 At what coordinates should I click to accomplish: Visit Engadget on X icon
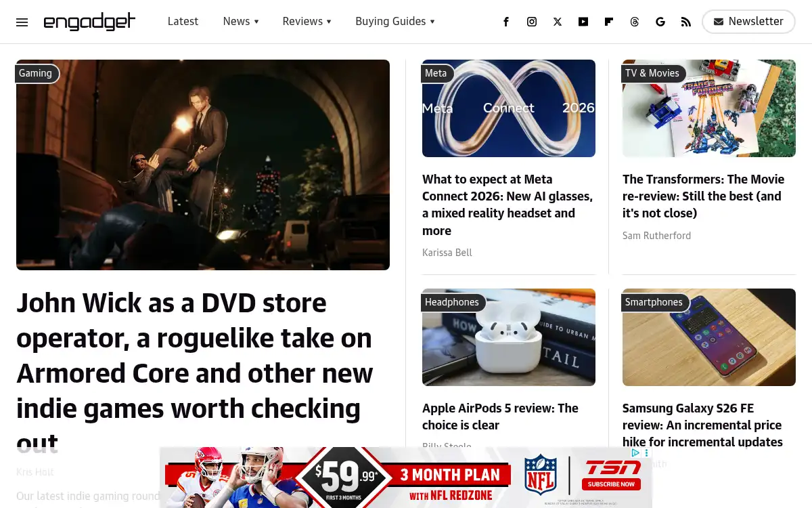point(558,22)
